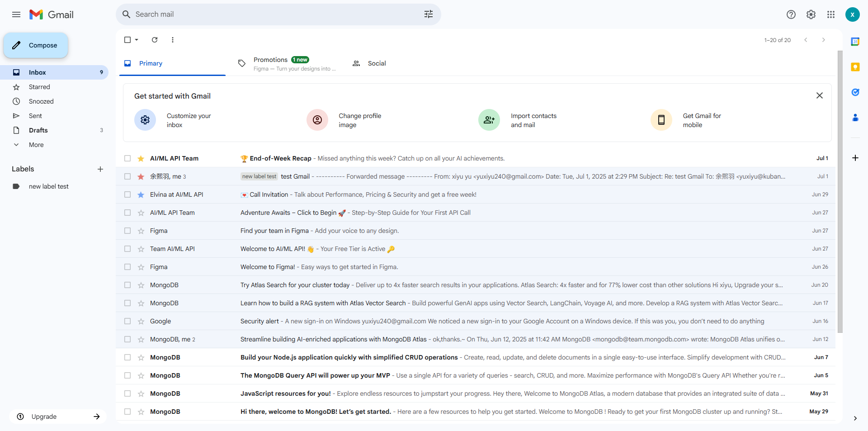Open Inbox folder
This screenshot has width=868, height=431.
[54, 72]
